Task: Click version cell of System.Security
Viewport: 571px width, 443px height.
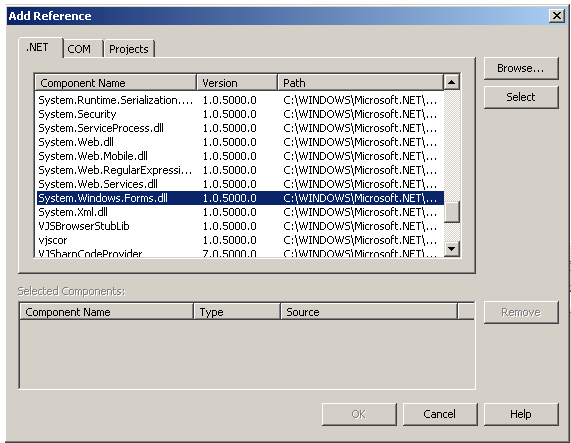Action: click(229, 114)
